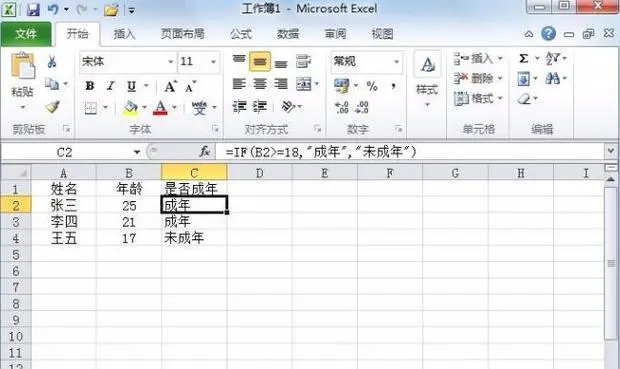Screen dimensions: 620x369
Task: Open the Paste options arrow under 粘贴
Action: tap(23, 107)
